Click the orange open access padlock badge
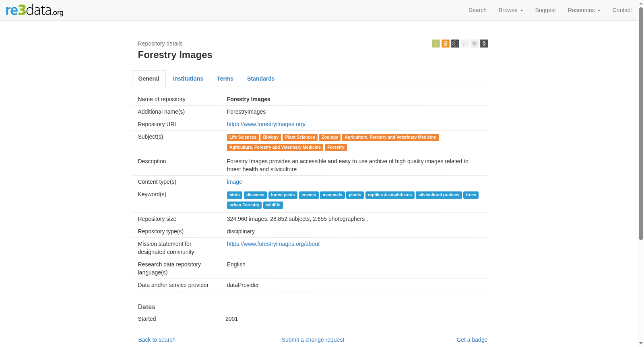Viewport: 644px width, 347px height. pos(446,44)
